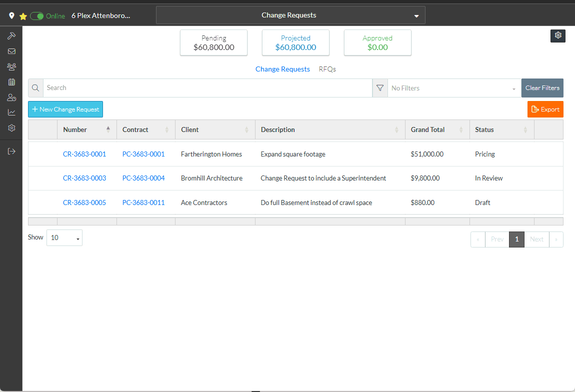575x392 pixels.
Task: Click the logout arrow icon in sidebar
Action: [11, 151]
